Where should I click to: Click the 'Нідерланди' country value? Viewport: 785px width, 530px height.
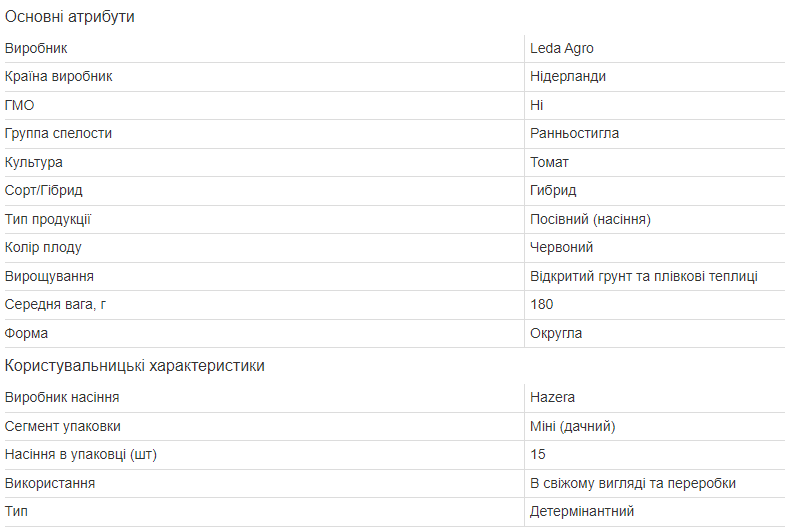click(x=568, y=77)
